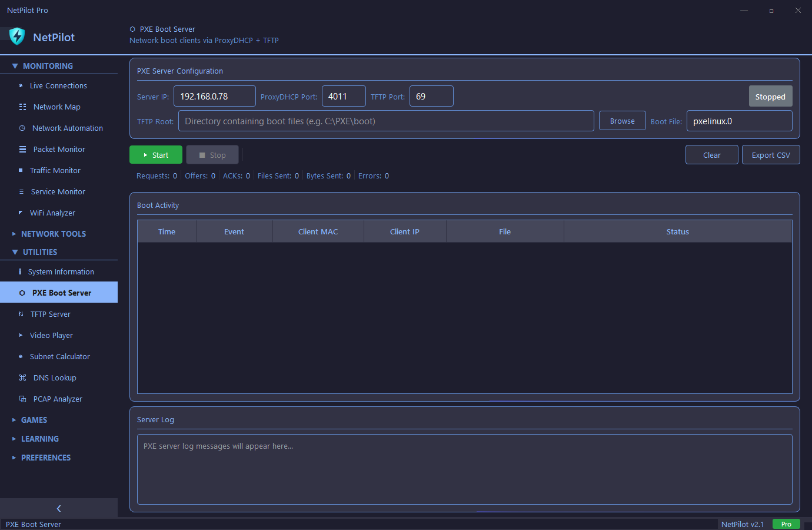Viewport: 812px width, 530px height.
Task: Open Subnet Calculator in Utilities
Action: (59, 357)
